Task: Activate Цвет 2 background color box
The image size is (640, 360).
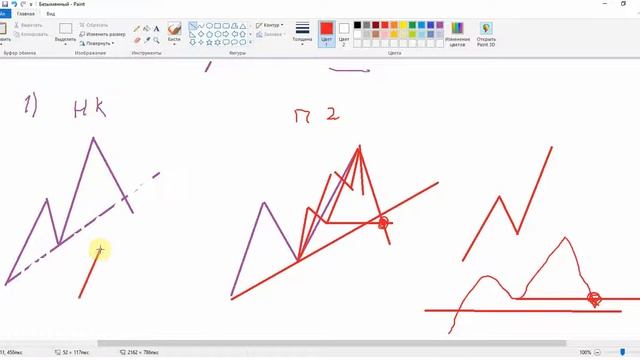Action: pos(344,34)
